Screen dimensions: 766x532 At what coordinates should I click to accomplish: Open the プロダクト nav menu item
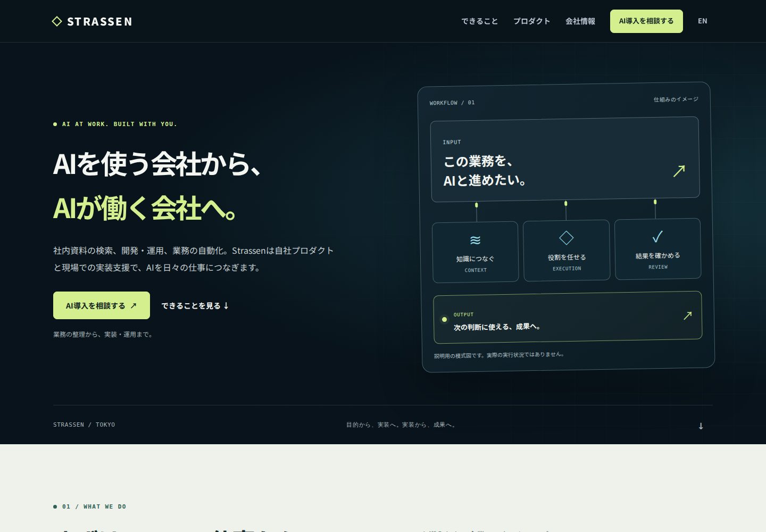(x=531, y=21)
